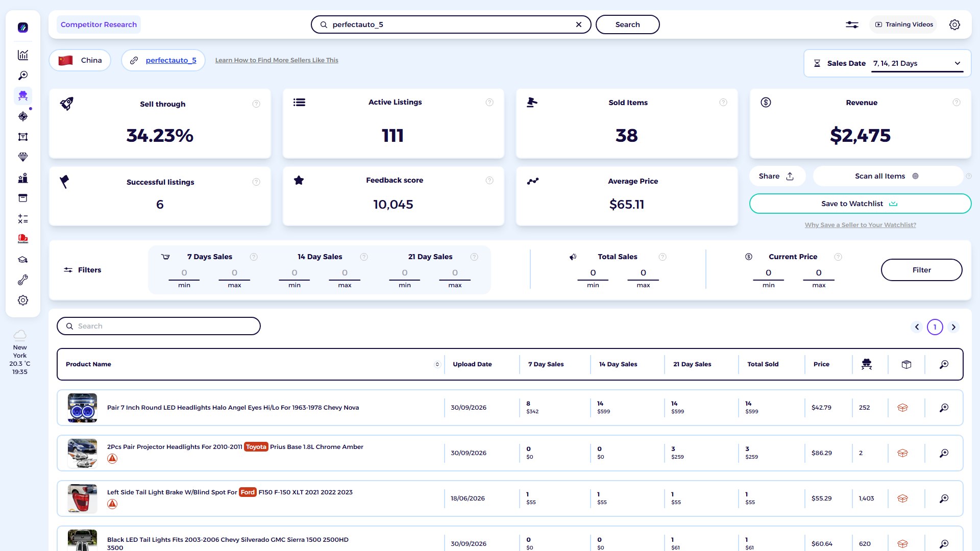
Task: Open the top-right settings gear
Action: pyautogui.click(x=954, y=24)
